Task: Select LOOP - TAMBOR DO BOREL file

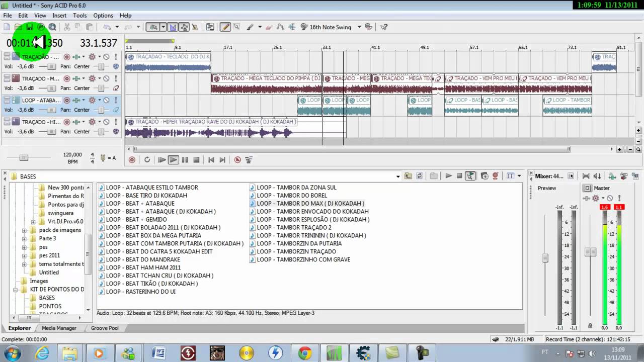Action: (x=292, y=195)
